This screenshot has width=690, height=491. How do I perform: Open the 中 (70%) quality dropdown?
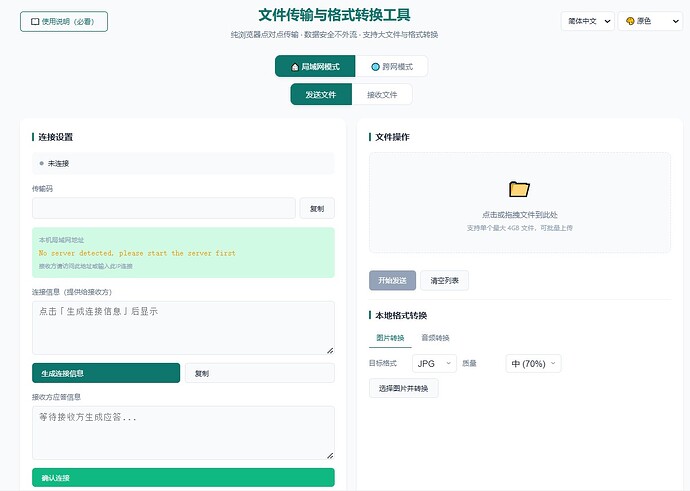click(533, 363)
